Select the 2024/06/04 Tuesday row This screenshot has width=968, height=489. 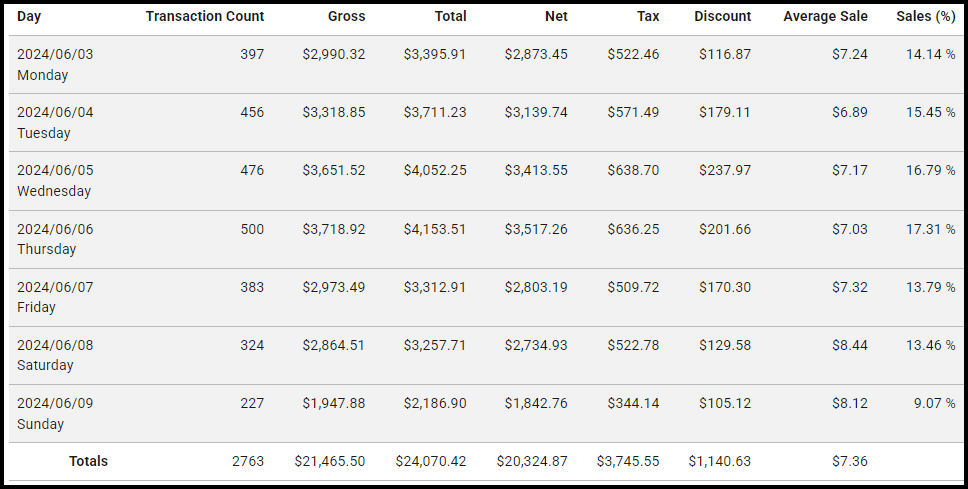pos(55,122)
